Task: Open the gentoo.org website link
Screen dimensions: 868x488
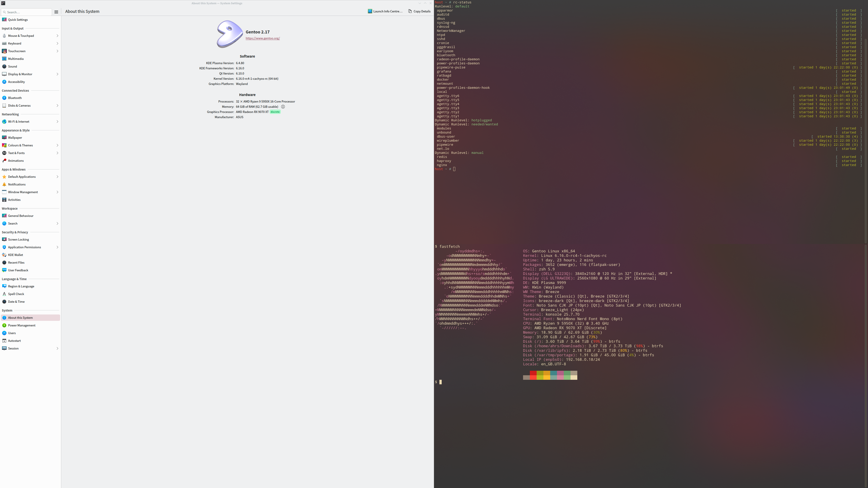Action: tap(263, 38)
